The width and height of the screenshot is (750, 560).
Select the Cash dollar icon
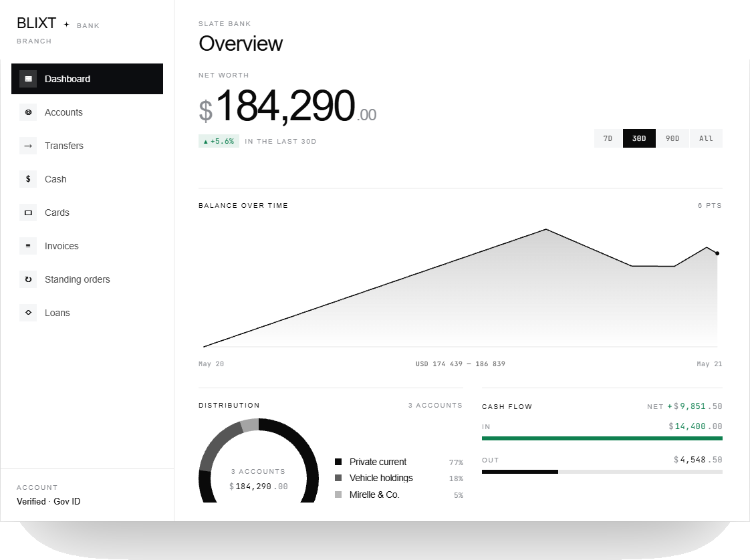28,179
